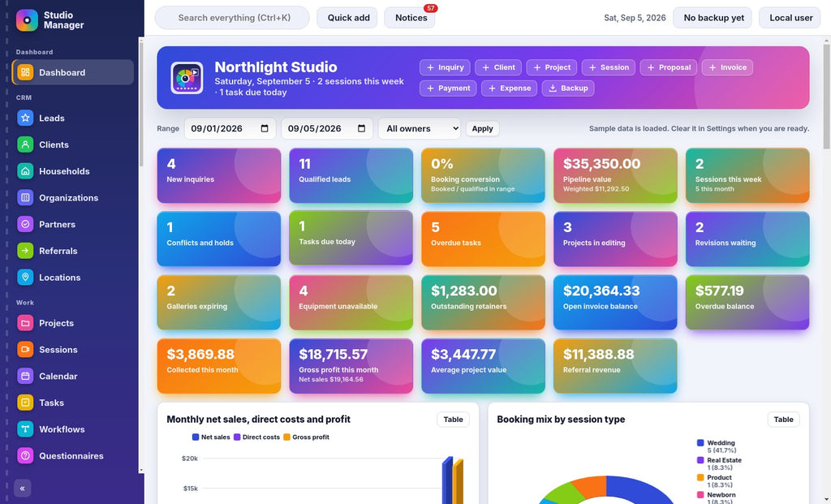The width and height of the screenshot is (831, 504).
Task: Open the Overdue tasks card
Action: (x=483, y=239)
